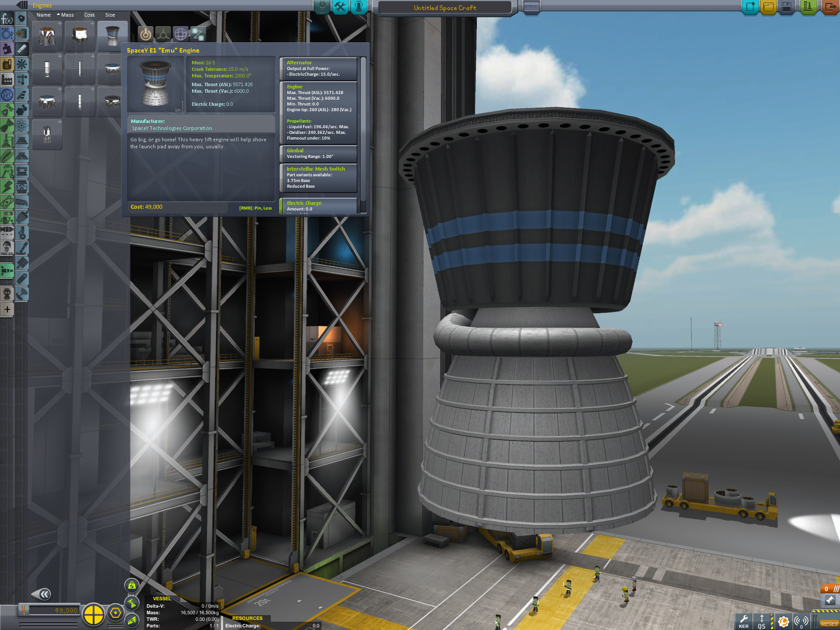840x630 pixels.
Task: Pick the single engine in bottom row
Action: [x=47, y=134]
